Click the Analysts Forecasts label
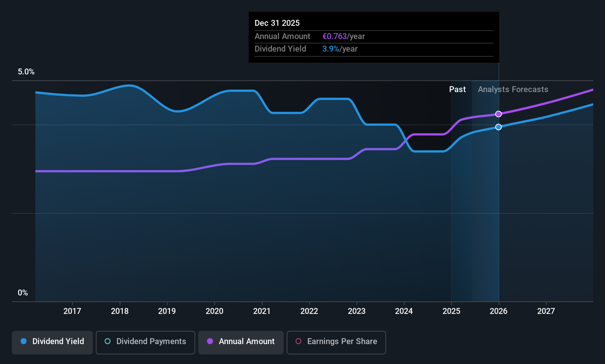This screenshot has height=364, width=605. click(x=513, y=90)
